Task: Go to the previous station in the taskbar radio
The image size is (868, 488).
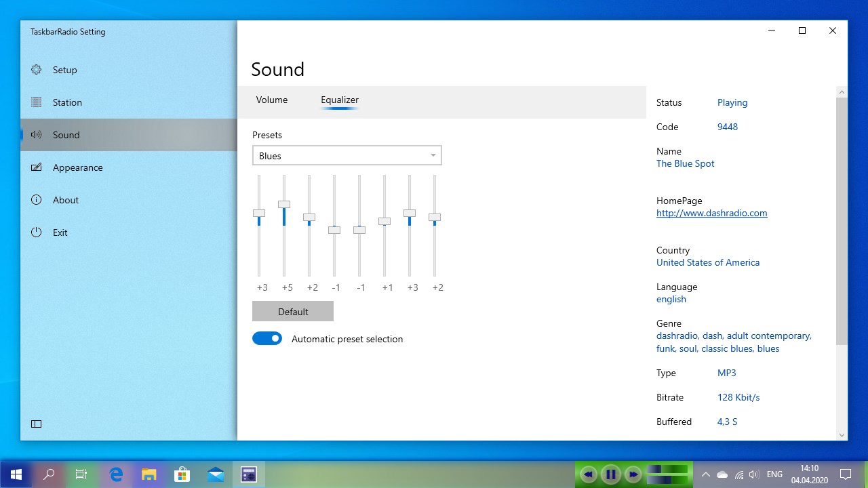Action: [589, 474]
